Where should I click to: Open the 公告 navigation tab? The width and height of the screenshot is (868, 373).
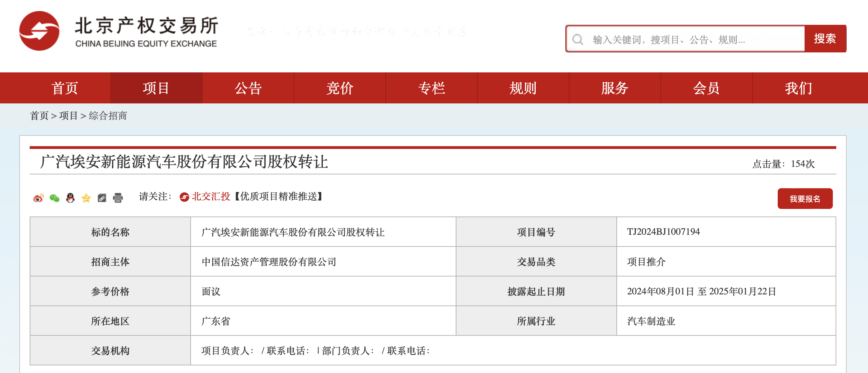(248, 88)
